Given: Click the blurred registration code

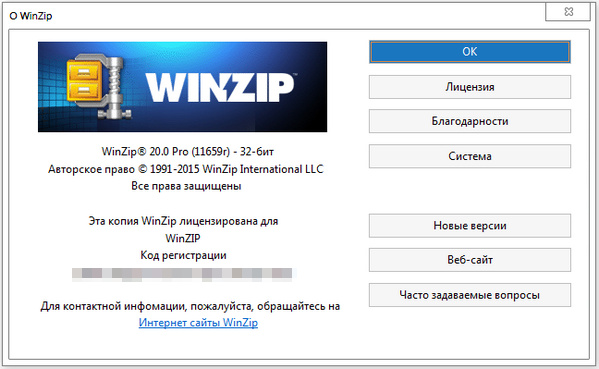Looking at the screenshot, I should click(183, 274).
